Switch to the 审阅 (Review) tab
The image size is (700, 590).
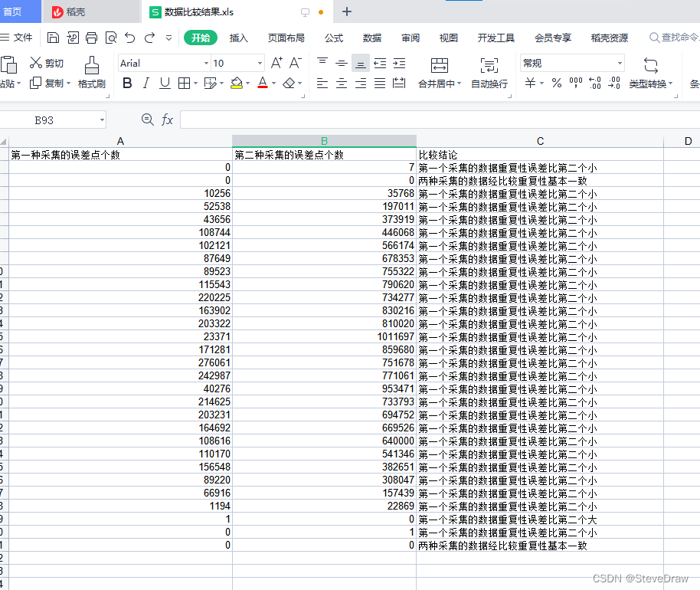411,38
